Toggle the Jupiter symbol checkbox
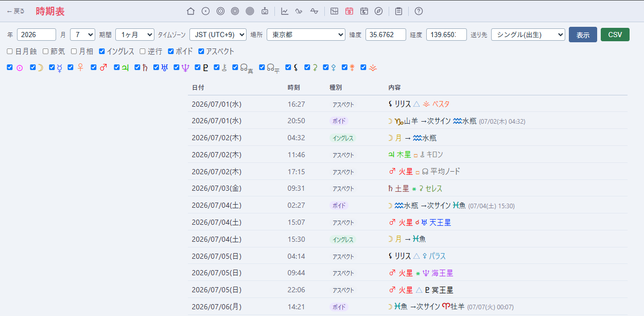 pyautogui.click(x=117, y=67)
